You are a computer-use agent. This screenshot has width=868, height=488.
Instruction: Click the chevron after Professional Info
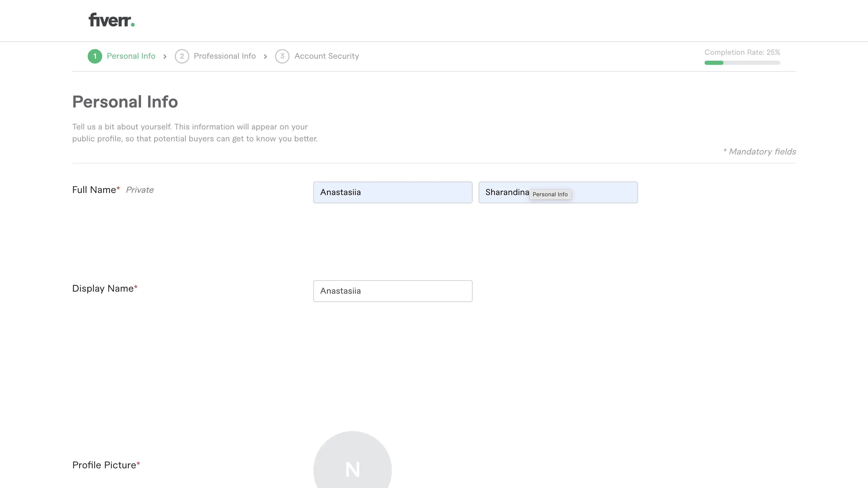pos(265,56)
